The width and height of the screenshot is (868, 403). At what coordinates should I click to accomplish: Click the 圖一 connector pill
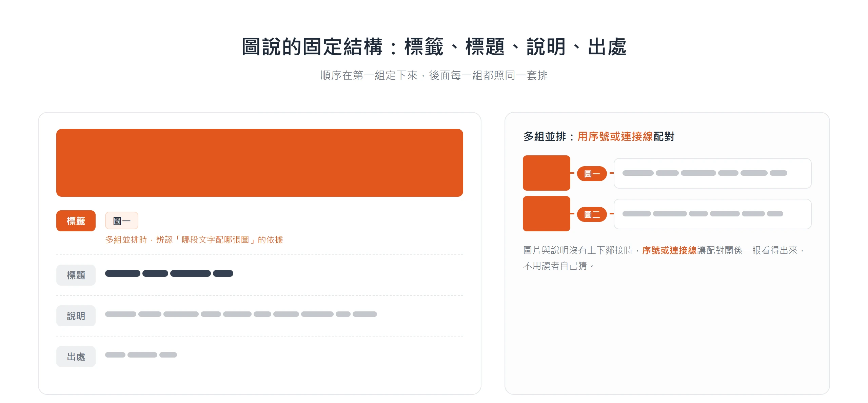(x=592, y=174)
